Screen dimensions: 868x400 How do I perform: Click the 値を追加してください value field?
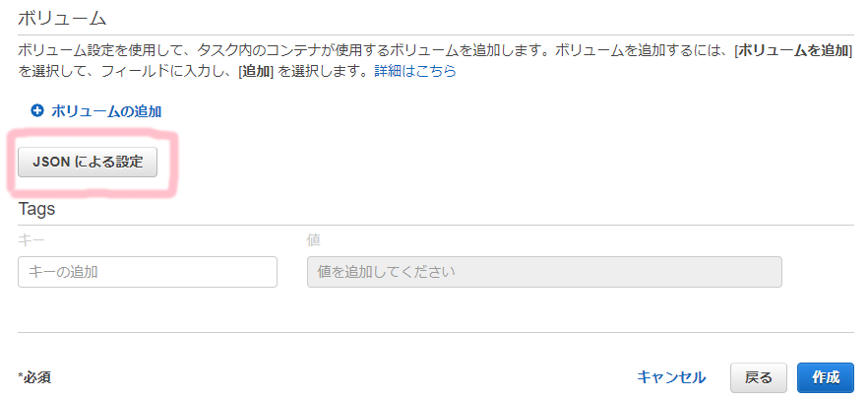point(544,272)
